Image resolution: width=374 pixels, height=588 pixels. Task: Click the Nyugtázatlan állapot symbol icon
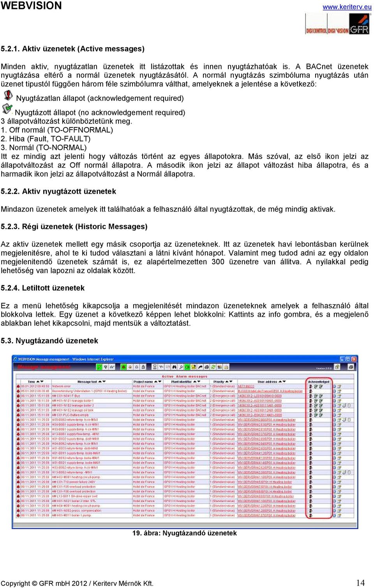(x=8, y=95)
